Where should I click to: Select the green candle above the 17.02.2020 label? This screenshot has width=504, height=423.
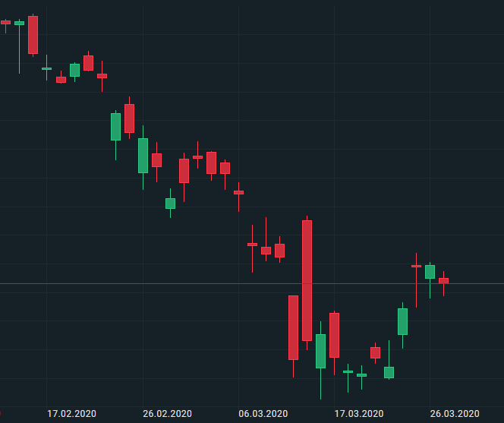pyautogui.click(x=74, y=70)
